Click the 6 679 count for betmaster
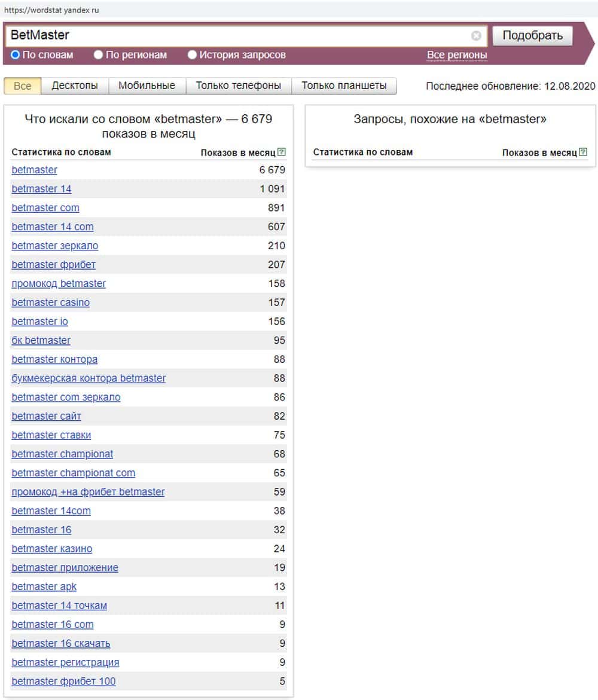Image resolution: width=598 pixels, height=700 pixels. click(x=272, y=170)
